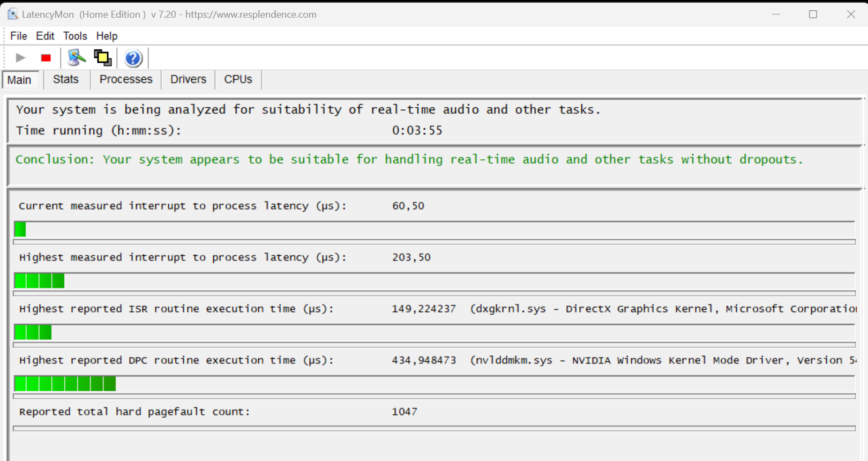Click the green Conclusion text
The height and width of the screenshot is (461, 868).
[x=409, y=160]
